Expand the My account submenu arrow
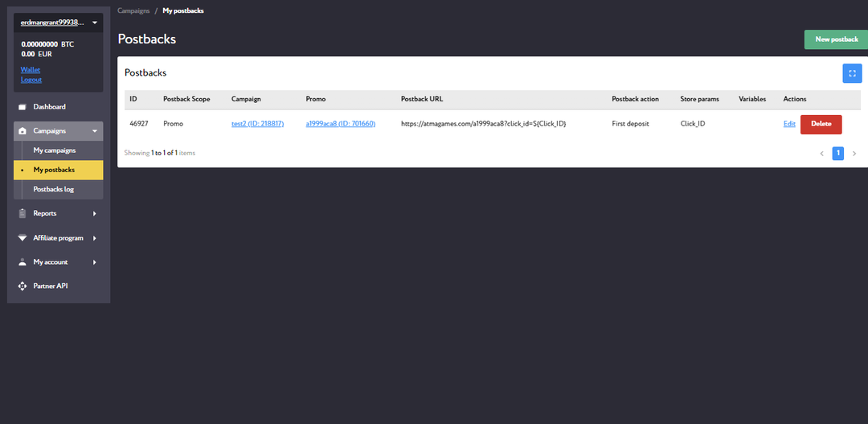868x424 pixels. point(94,262)
